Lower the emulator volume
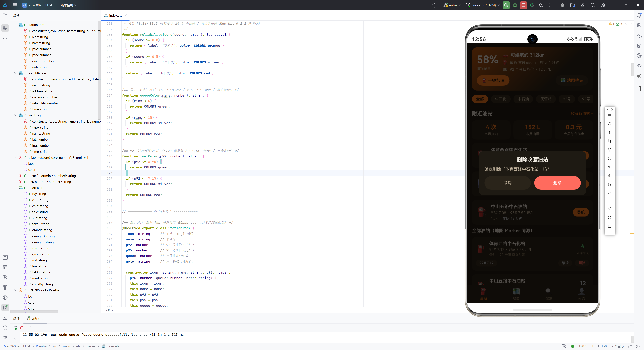Screen dimensions: 644x350 click(x=609, y=176)
